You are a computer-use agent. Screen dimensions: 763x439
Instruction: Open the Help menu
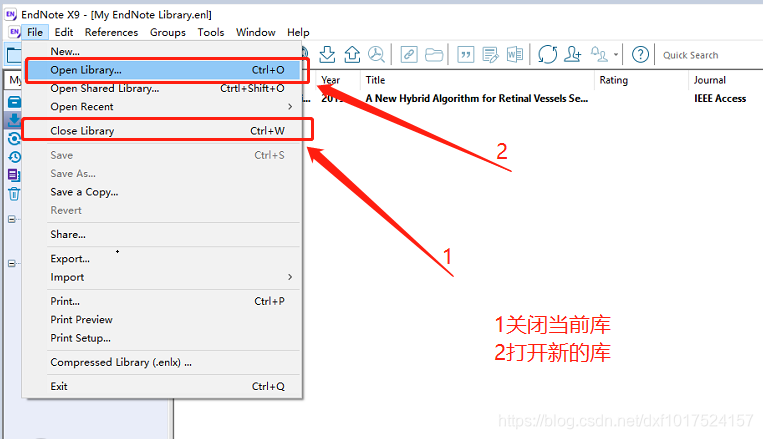298,32
